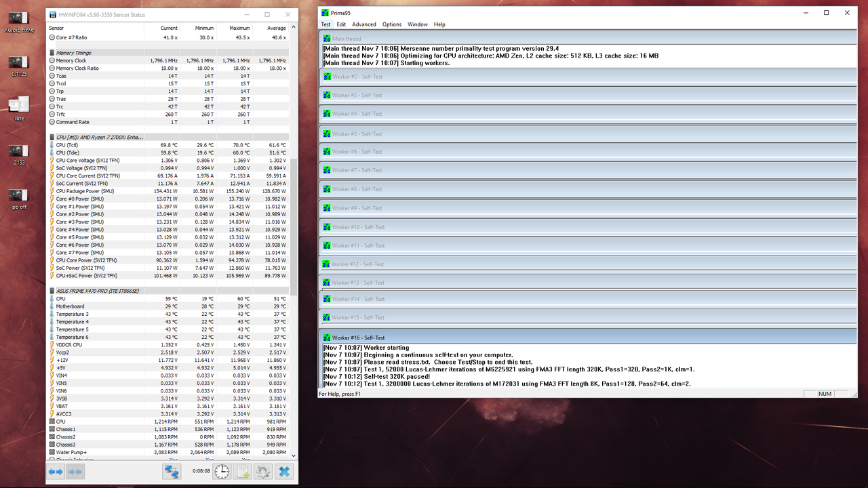
Task: Reset HWiNFO elapsed time clock button
Action: tap(222, 472)
